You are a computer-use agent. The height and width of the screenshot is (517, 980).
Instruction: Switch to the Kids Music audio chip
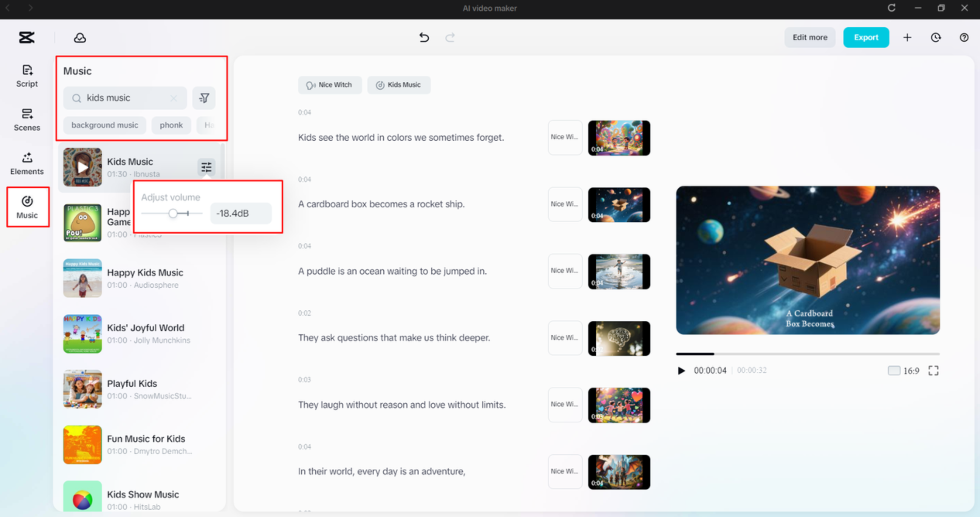tap(399, 85)
